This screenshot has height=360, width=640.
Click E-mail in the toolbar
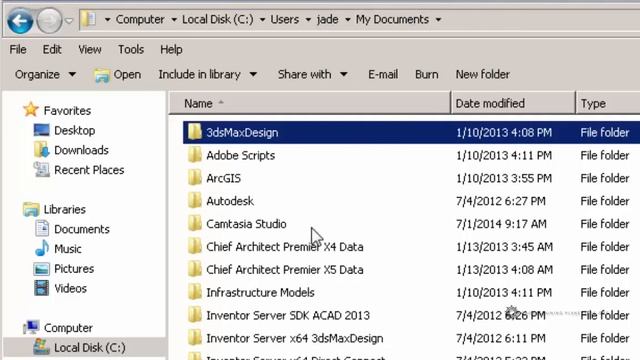[x=383, y=74]
